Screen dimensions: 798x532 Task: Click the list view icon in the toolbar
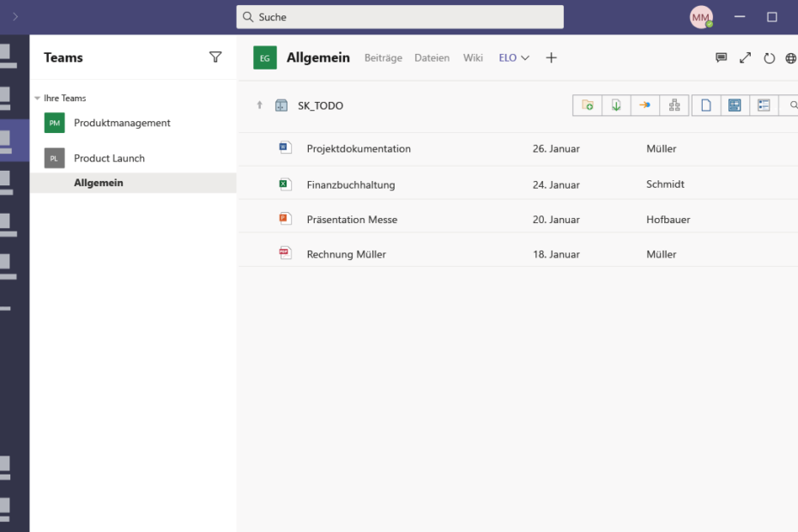pos(764,106)
